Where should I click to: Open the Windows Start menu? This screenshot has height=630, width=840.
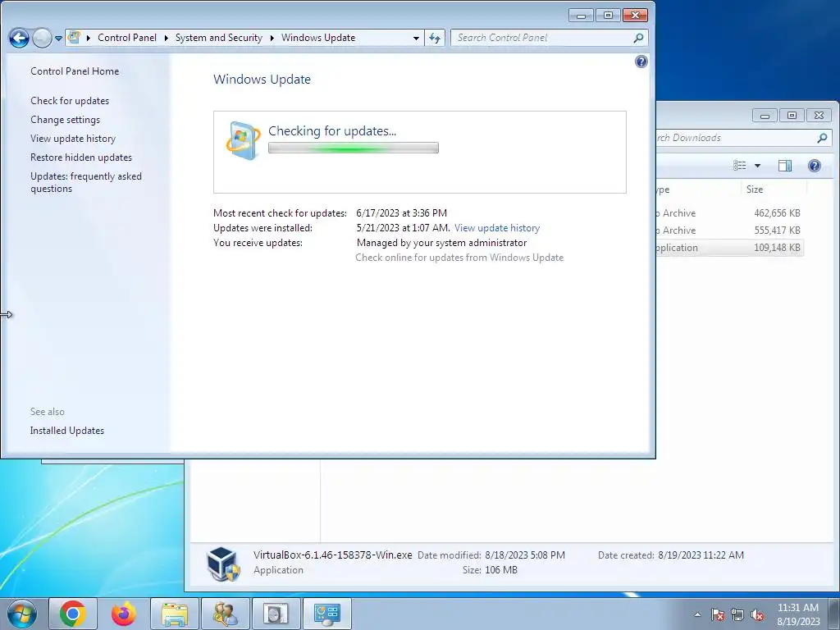click(x=22, y=614)
